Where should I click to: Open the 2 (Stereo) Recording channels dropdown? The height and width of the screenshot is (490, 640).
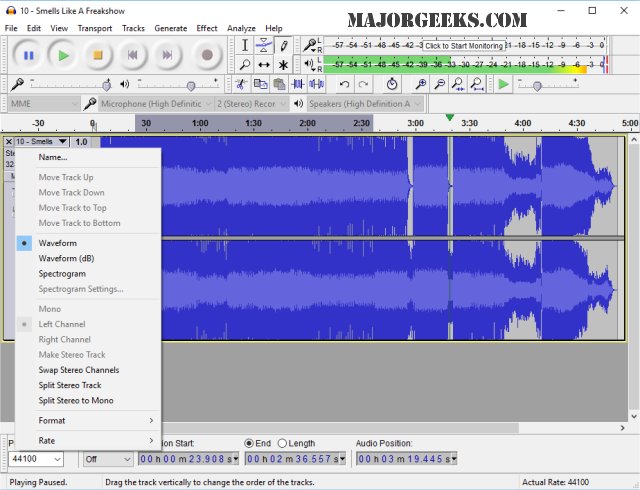coord(251,104)
